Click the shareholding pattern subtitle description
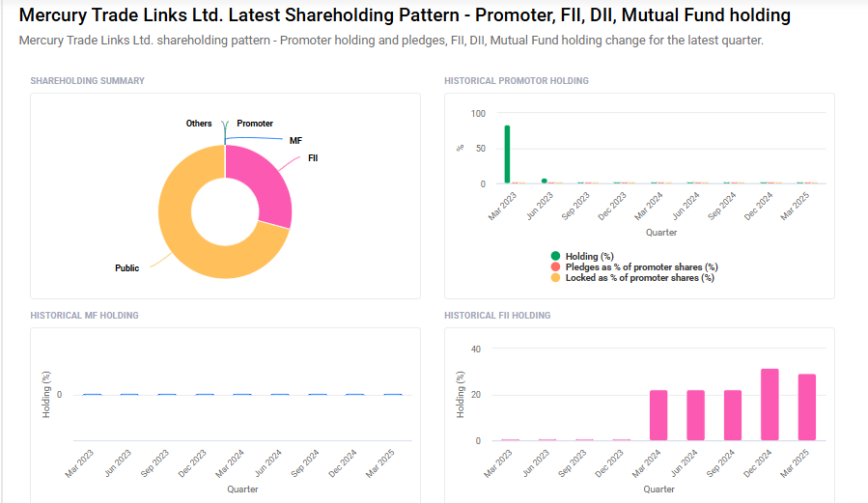 [391, 41]
